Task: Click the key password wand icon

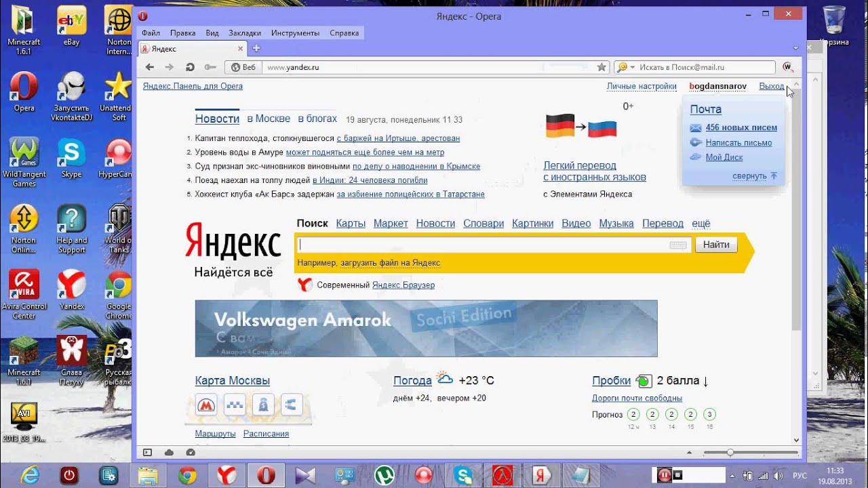Action: [x=210, y=67]
